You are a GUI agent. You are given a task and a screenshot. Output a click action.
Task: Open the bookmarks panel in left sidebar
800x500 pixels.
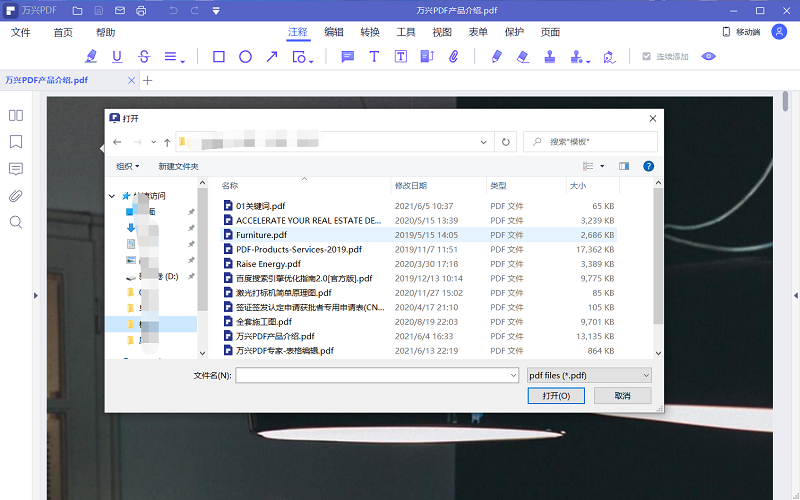pos(16,142)
